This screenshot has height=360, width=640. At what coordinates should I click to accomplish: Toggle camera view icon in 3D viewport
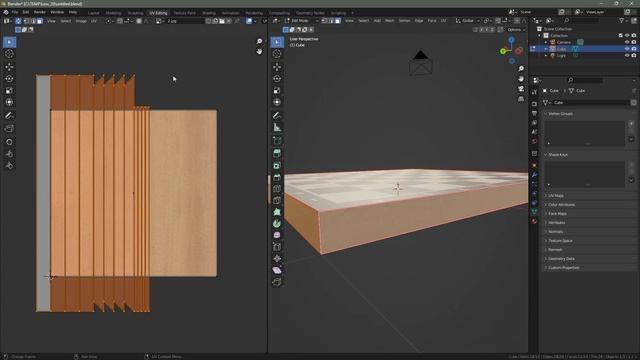[x=521, y=89]
